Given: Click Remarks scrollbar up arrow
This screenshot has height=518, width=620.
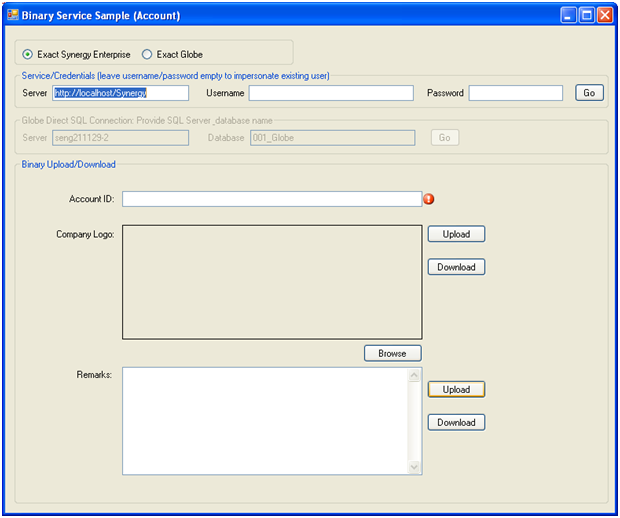Looking at the screenshot, I should click(414, 375).
